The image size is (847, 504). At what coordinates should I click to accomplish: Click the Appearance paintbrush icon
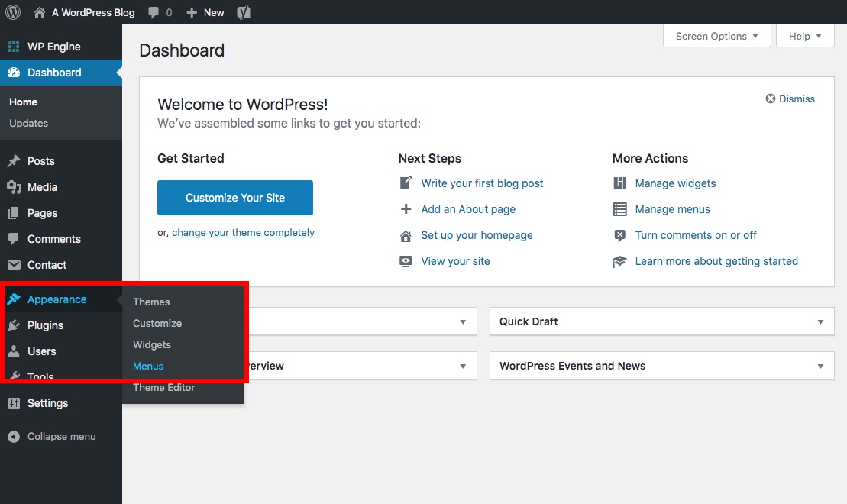coord(14,299)
